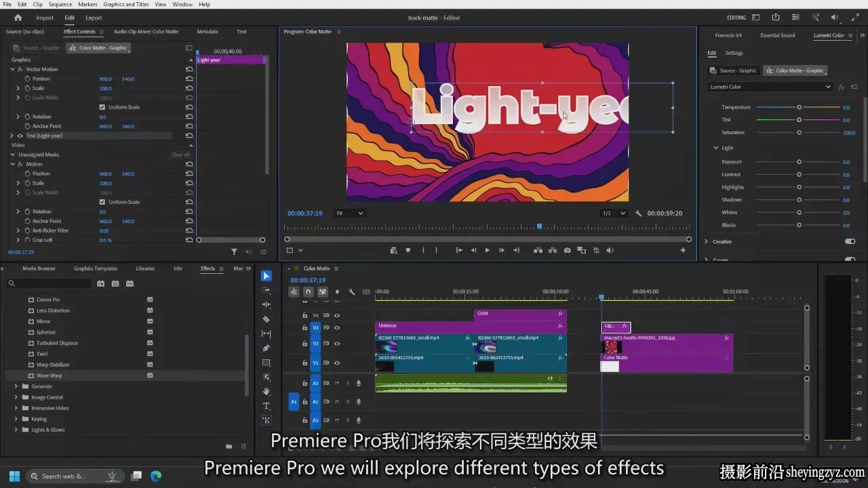The image size is (868, 488).
Task: Hide the V1 track using its eye icon
Action: coord(336,363)
